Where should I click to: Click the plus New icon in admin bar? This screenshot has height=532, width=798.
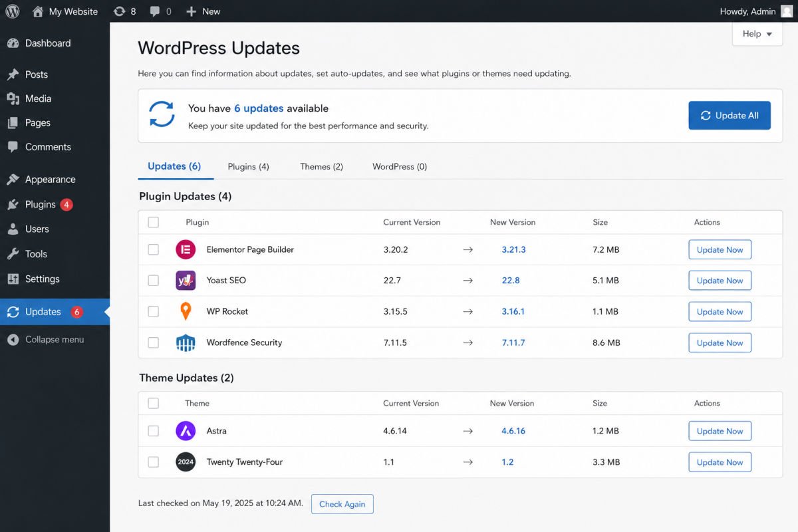(x=192, y=11)
